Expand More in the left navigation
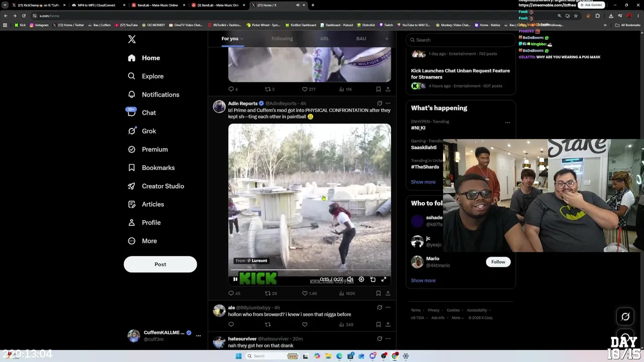This screenshot has width=644, height=362. [142, 241]
